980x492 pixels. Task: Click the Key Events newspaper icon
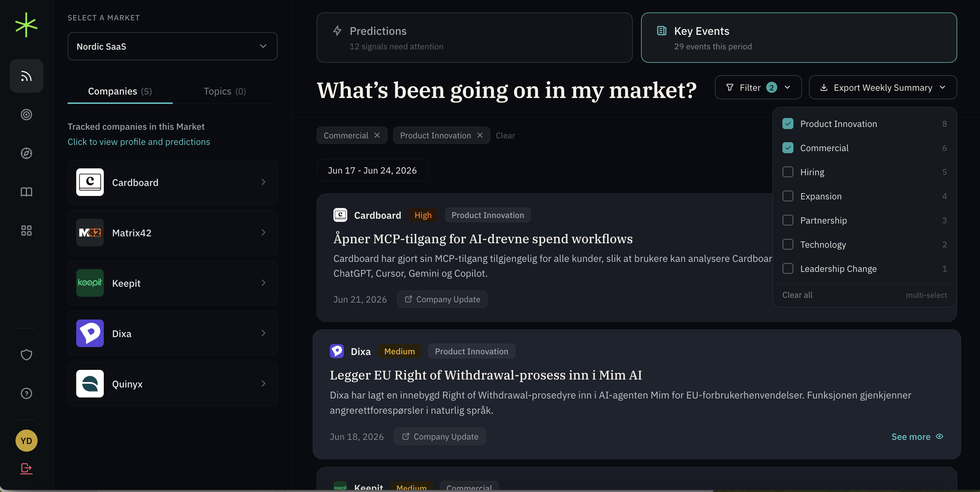662,31
